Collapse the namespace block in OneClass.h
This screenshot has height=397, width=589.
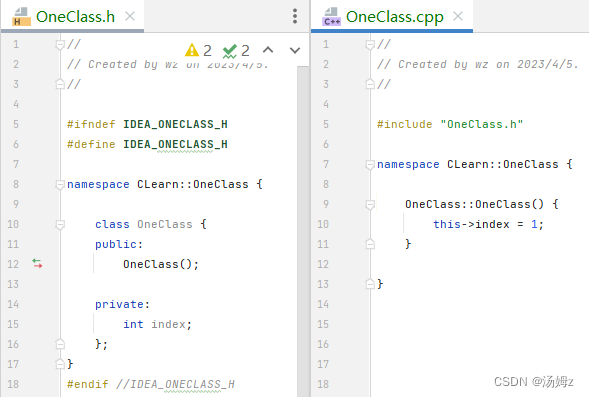(60, 184)
